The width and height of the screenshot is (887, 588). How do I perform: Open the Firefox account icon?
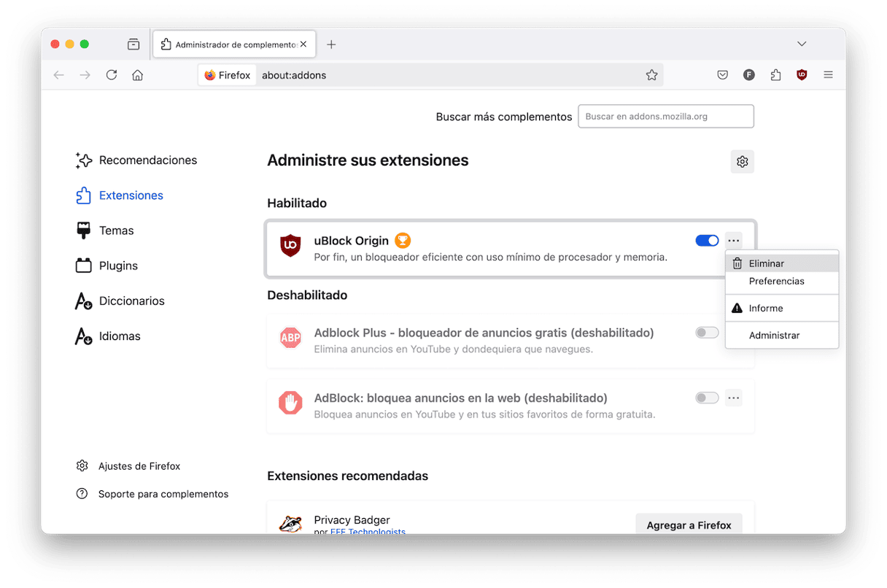(x=749, y=75)
